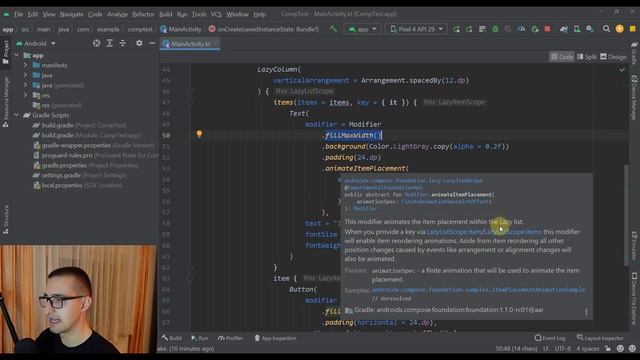Expand the java folder
This screenshot has width=640, height=360.
[26, 75]
